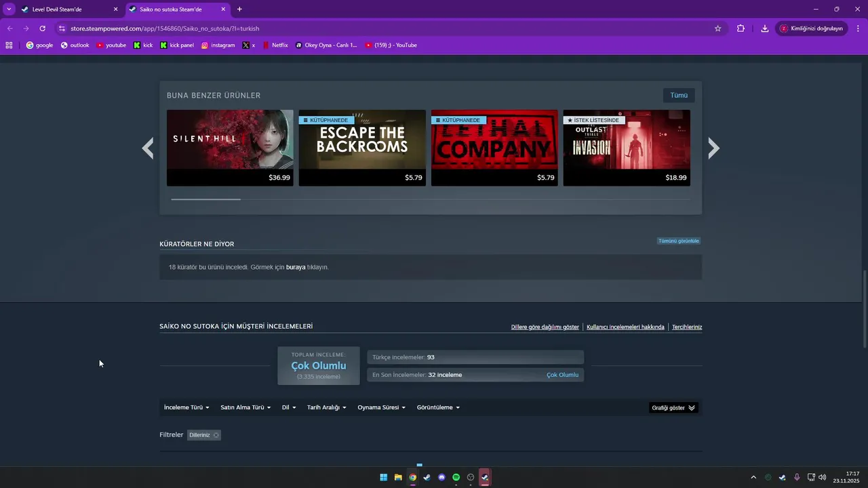Select the Türkçe incelemeler 93 row
The image size is (868, 488).
coord(475,357)
